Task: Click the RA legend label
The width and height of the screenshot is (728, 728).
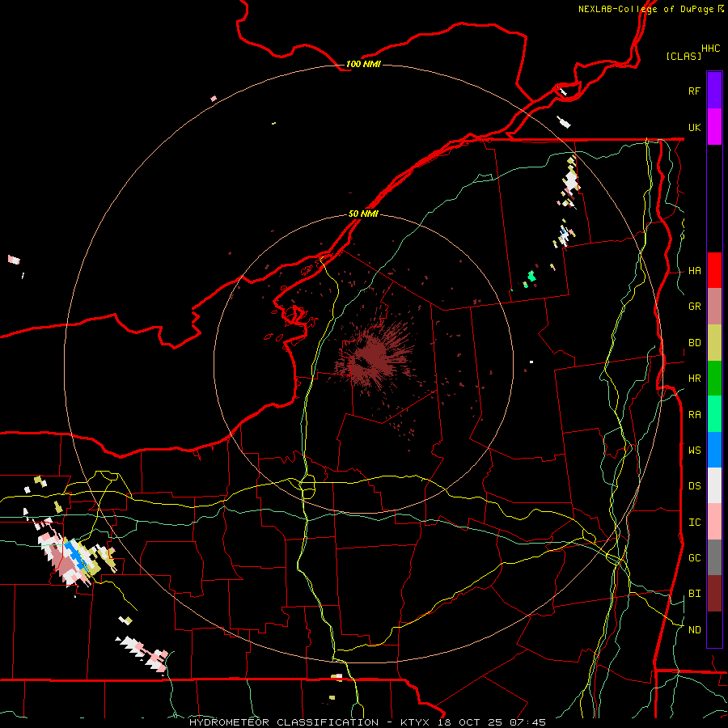Action: 694,415
